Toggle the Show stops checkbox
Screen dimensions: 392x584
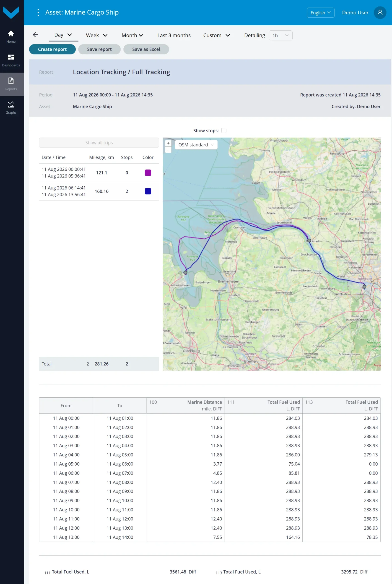224,130
